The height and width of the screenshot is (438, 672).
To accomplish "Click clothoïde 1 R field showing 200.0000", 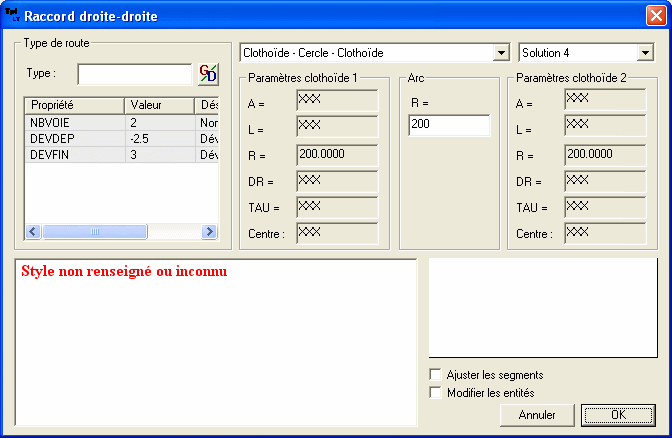I will pyautogui.click(x=337, y=154).
